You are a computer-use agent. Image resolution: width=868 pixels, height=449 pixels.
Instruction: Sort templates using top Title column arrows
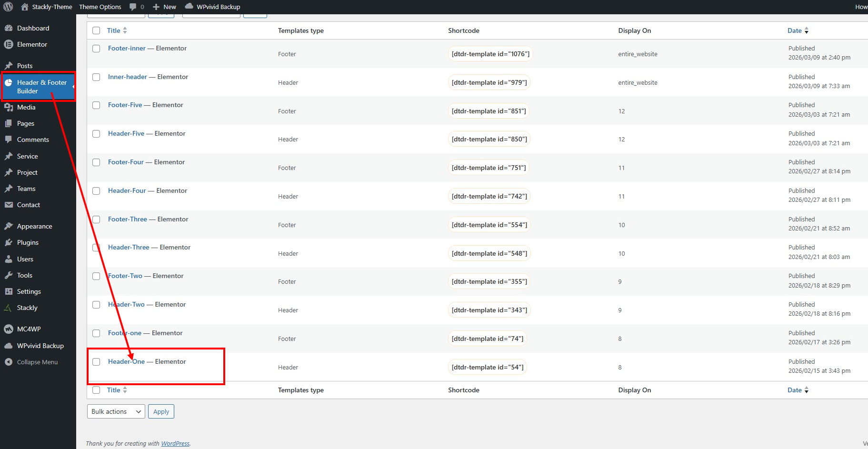click(125, 30)
